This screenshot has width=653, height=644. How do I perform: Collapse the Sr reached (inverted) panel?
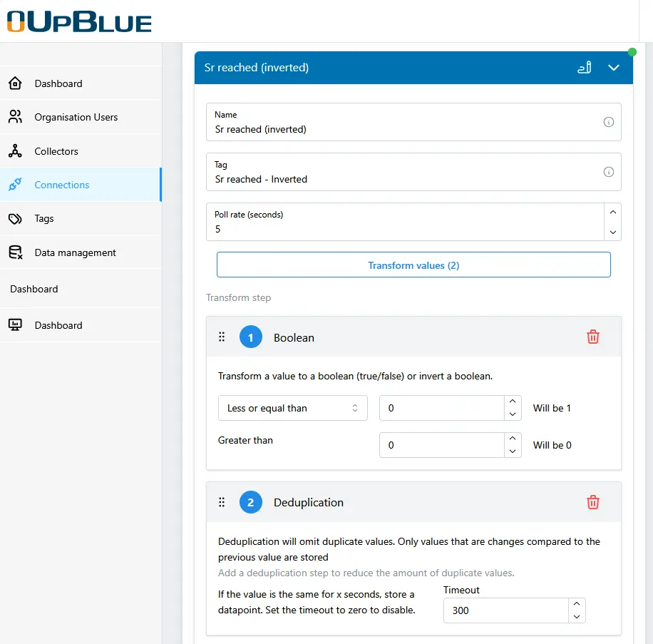point(614,67)
